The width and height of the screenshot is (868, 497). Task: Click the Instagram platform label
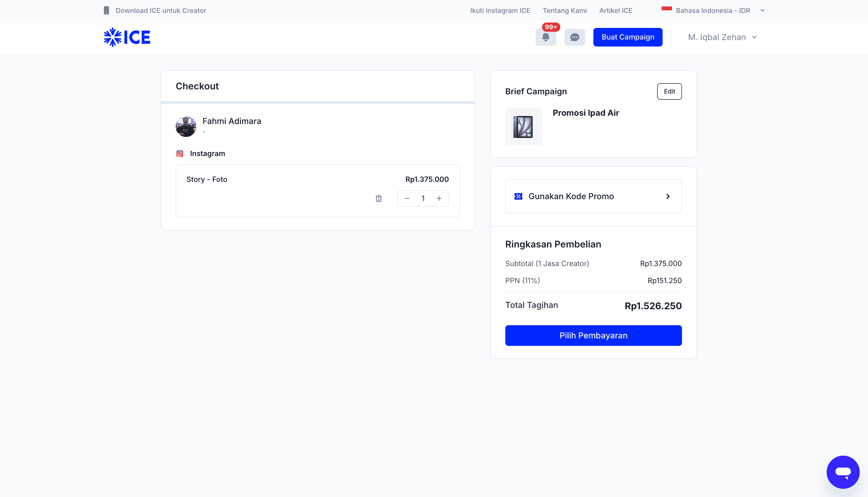tap(207, 154)
